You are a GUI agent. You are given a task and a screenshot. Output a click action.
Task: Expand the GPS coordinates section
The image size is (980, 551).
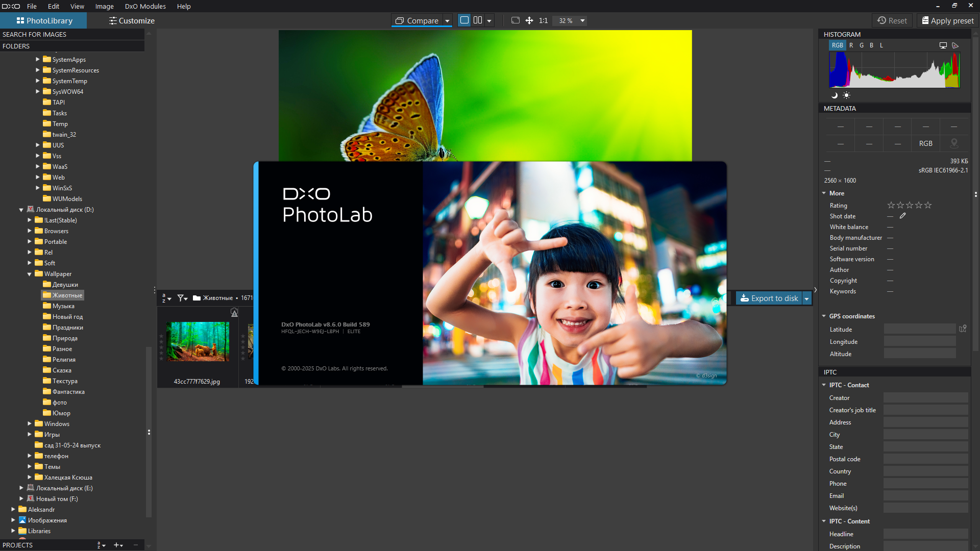coord(824,316)
